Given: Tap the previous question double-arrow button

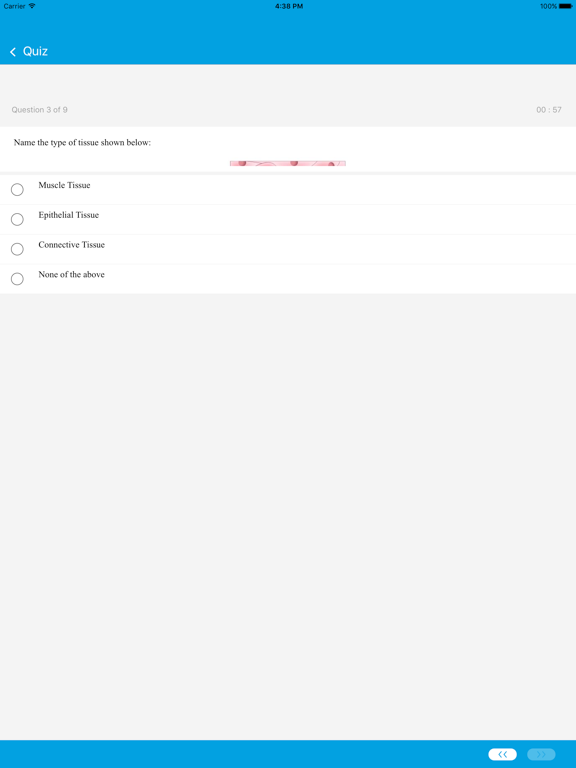Looking at the screenshot, I should point(503,754).
